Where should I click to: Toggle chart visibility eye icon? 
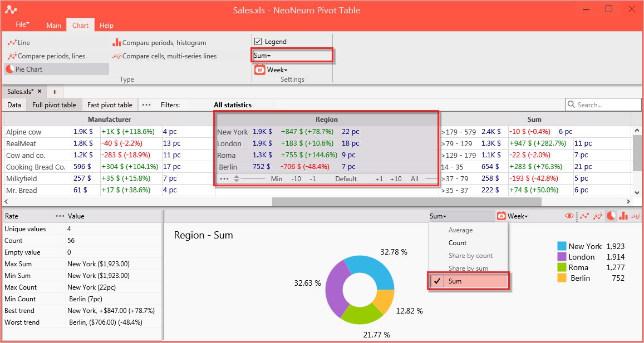coord(569,216)
